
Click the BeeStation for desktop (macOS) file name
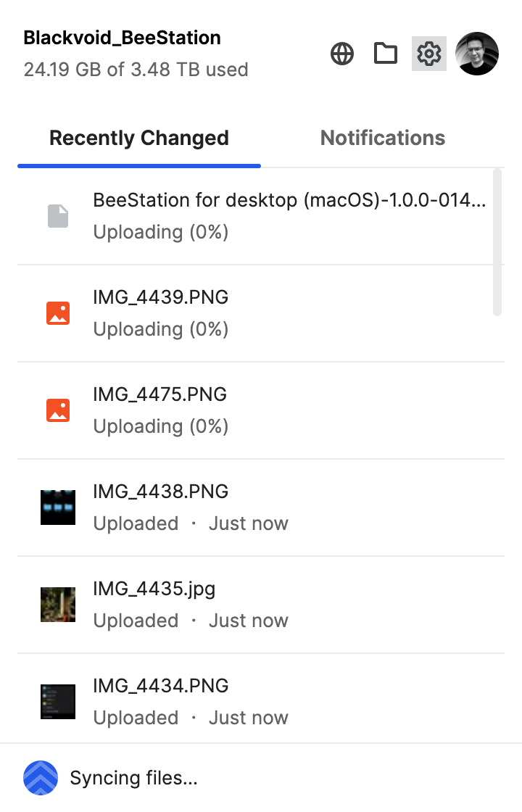coord(289,200)
